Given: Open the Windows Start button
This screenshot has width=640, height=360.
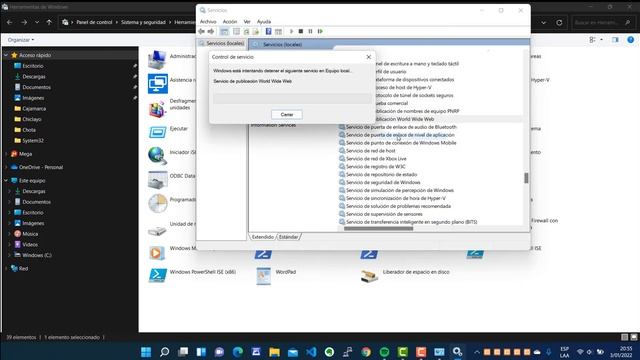Looking at the screenshot, I should 146,352.
